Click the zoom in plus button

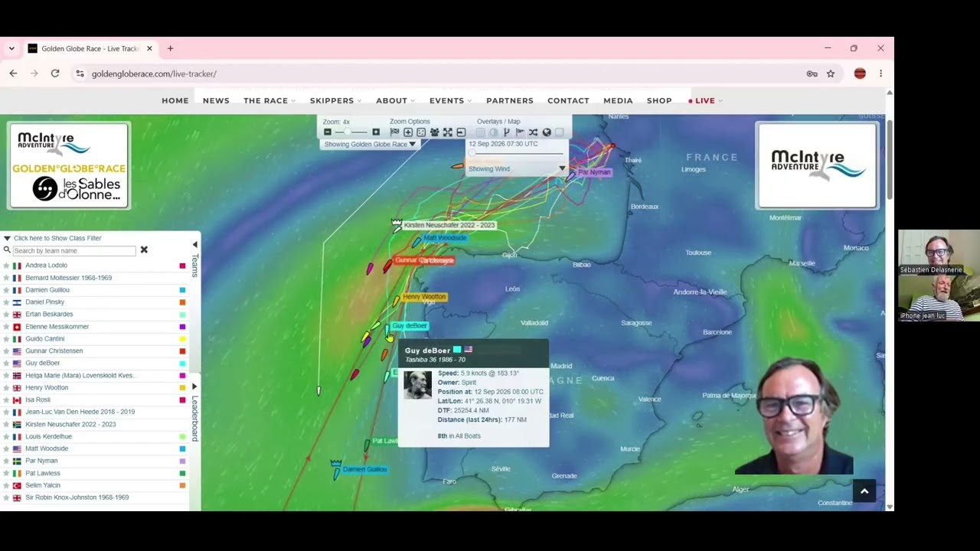(x=376, y=132)
